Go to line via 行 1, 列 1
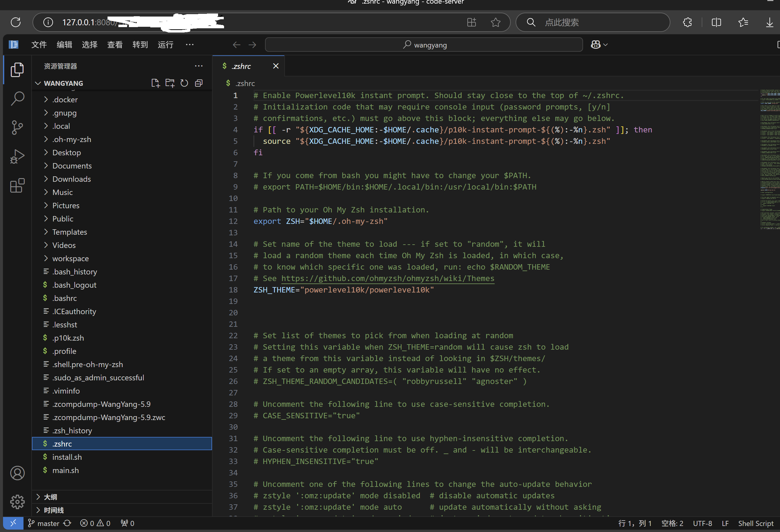The height and width of the screenshot is (532, 780). [635, 523]
